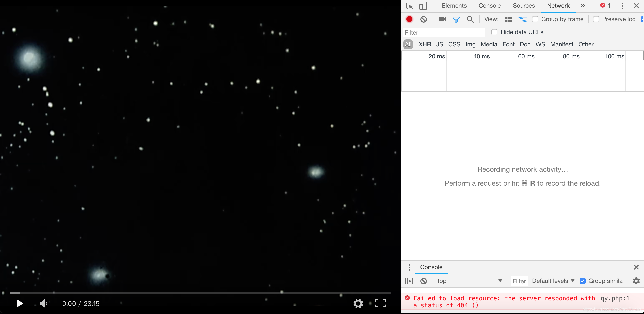Viewport: 644px width, 314px height.
Task: Open video settings gear
Action: point(358,303)
